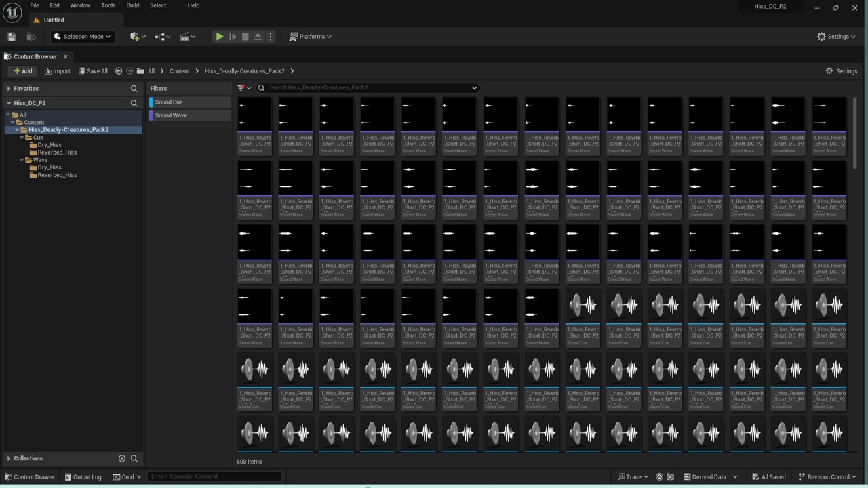
Task: Search the Hiss_DC_P2 folder tree
Action: (x=134, y=103)
